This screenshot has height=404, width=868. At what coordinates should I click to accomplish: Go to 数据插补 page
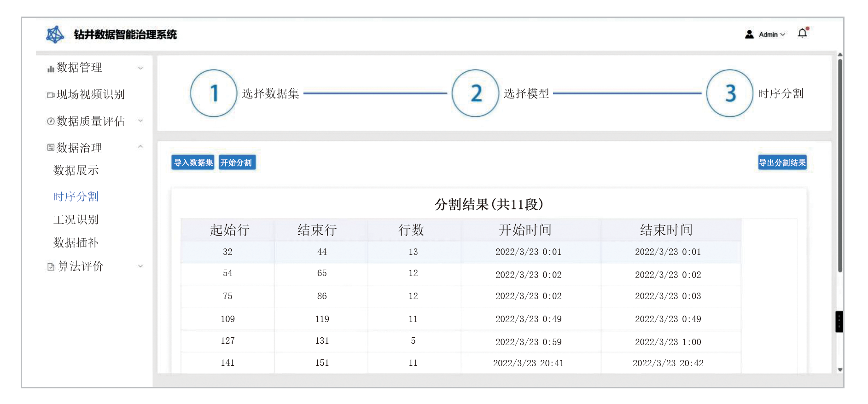tap(76, 242)
